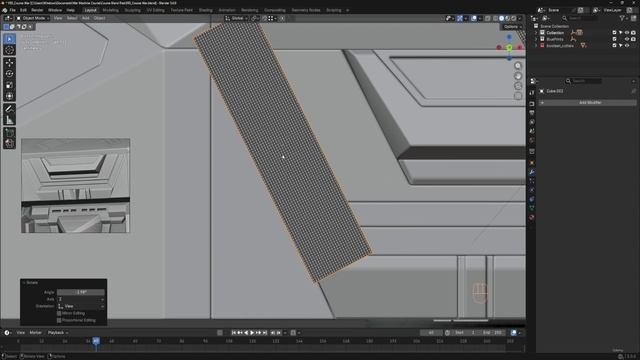Open the Object properties orange square tab
640x360 pixels.
point(532,163)
